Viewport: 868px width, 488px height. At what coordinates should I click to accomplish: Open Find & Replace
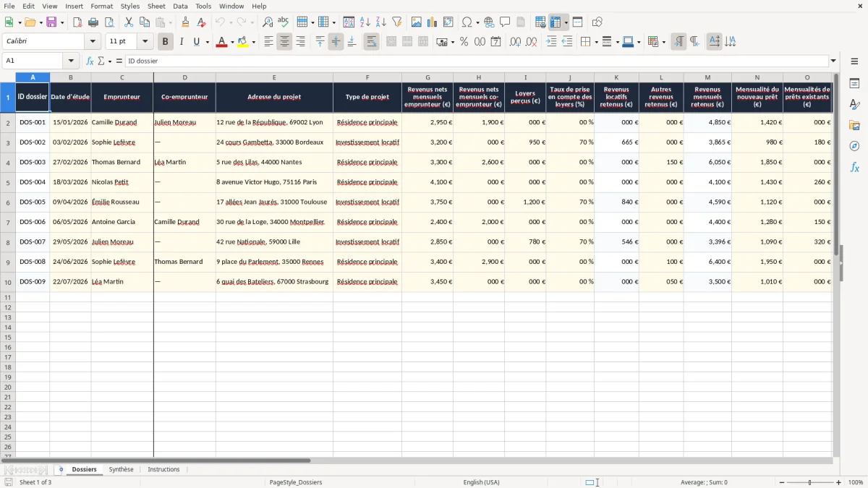click(268, 22)
